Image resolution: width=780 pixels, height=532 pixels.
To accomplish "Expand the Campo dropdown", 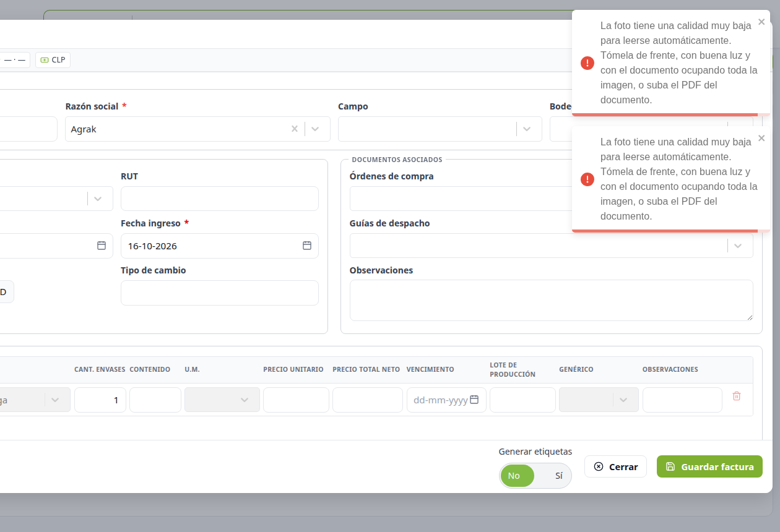I will (x=527, y=129).
